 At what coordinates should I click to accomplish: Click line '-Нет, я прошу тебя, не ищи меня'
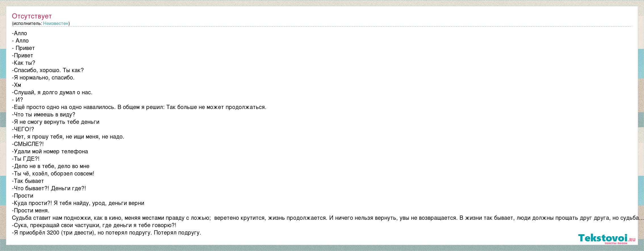tap(68, 137)
